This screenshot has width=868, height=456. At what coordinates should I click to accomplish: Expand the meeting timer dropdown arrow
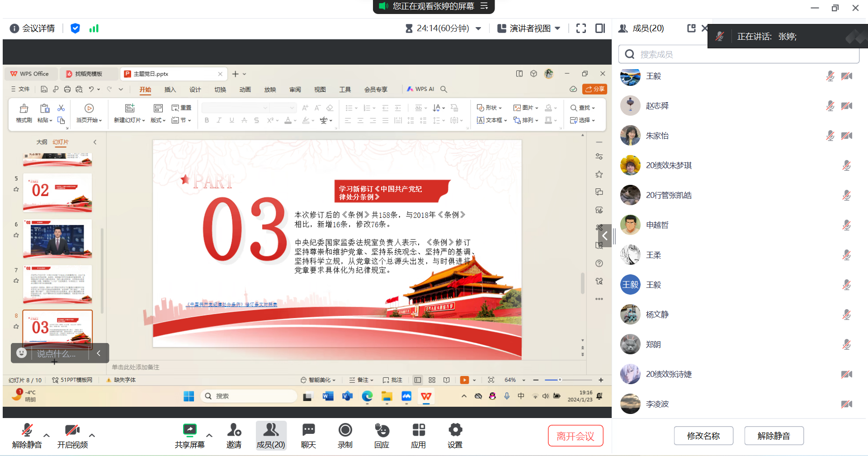[x=478, y=28]
